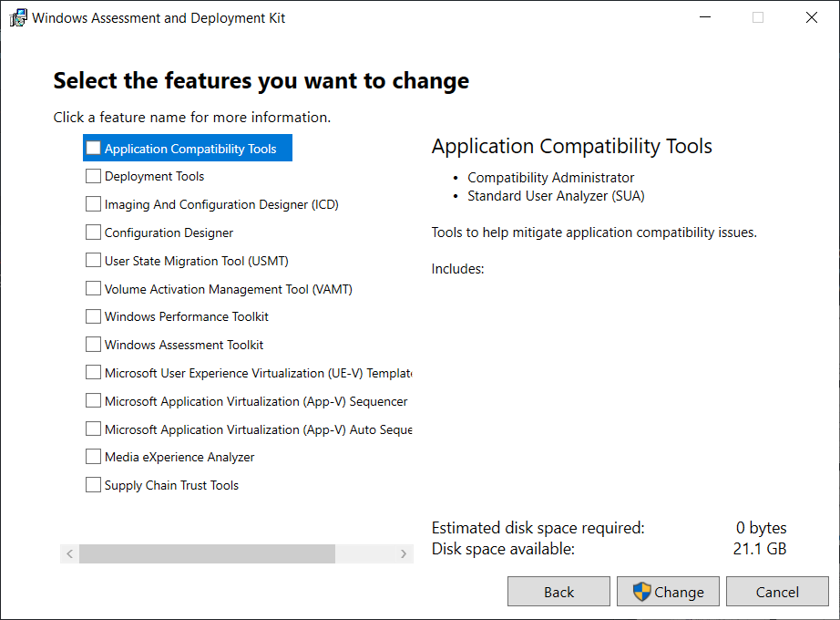
Task: Tick the Windows Performance Toolkit checkbox
Action: (x=93, y=316)
